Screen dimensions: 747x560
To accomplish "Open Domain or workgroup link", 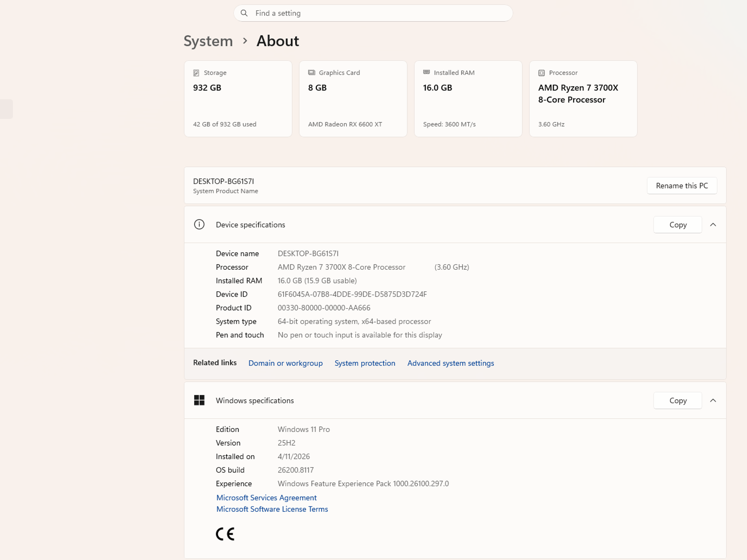I will (x=286, y=363).
